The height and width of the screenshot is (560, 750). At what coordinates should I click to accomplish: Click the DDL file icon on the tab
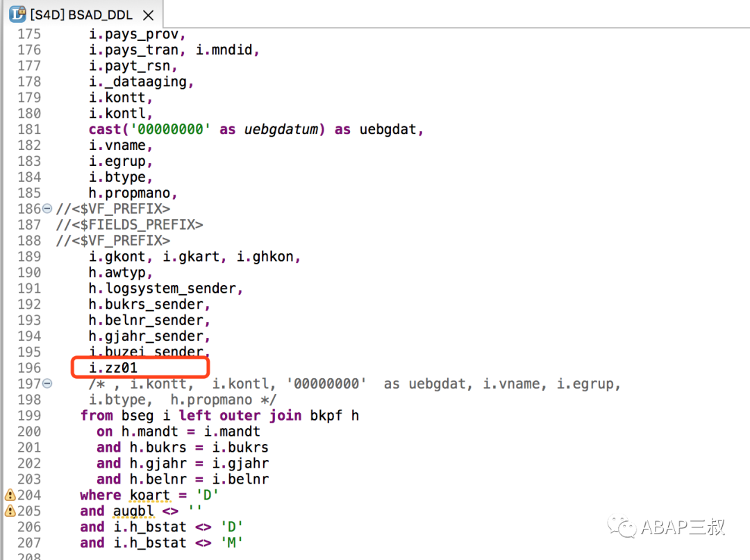coord(17,15)
